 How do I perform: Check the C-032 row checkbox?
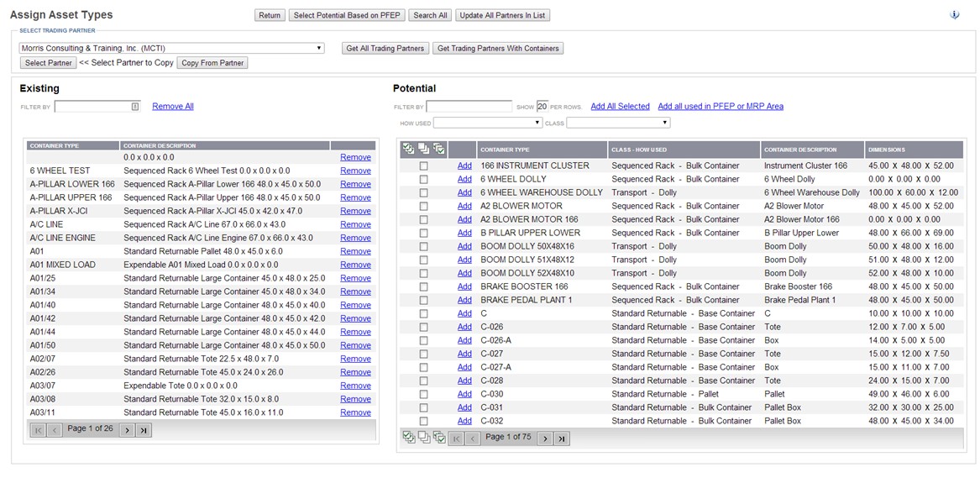pyautogui.click(x=424, y=421)
